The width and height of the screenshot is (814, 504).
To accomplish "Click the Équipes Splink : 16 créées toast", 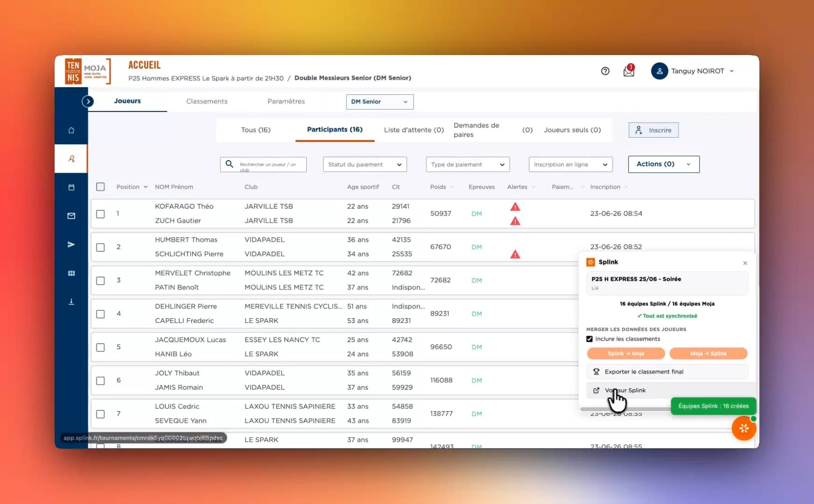I will pyautogui.click(x=713, y=406).
